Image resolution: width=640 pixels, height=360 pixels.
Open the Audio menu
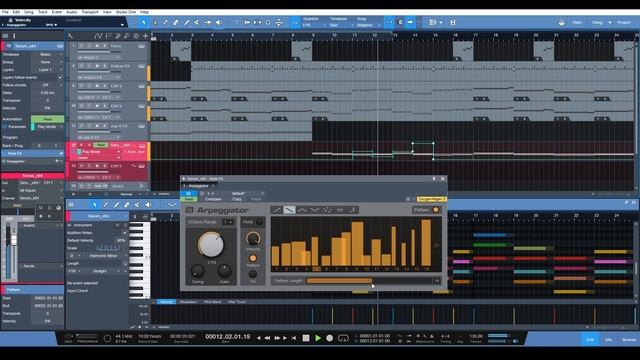[x=71, y=12]
